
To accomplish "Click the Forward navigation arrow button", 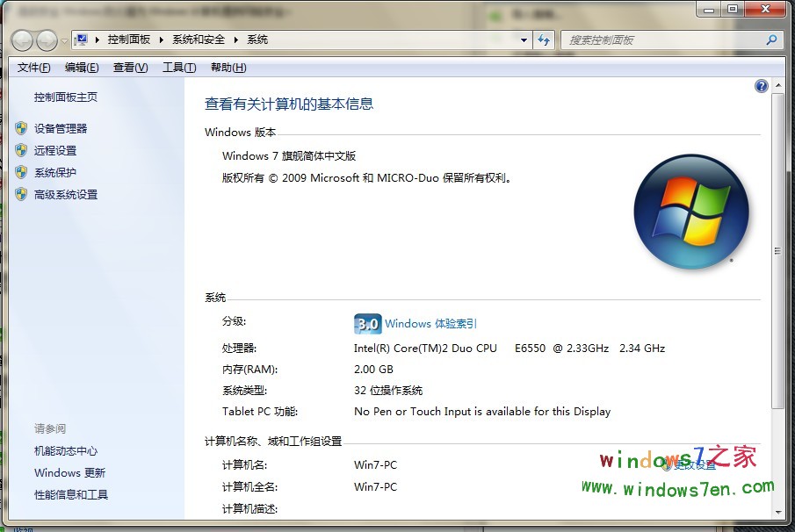I will pyautogui.click(x=47, y=40).
